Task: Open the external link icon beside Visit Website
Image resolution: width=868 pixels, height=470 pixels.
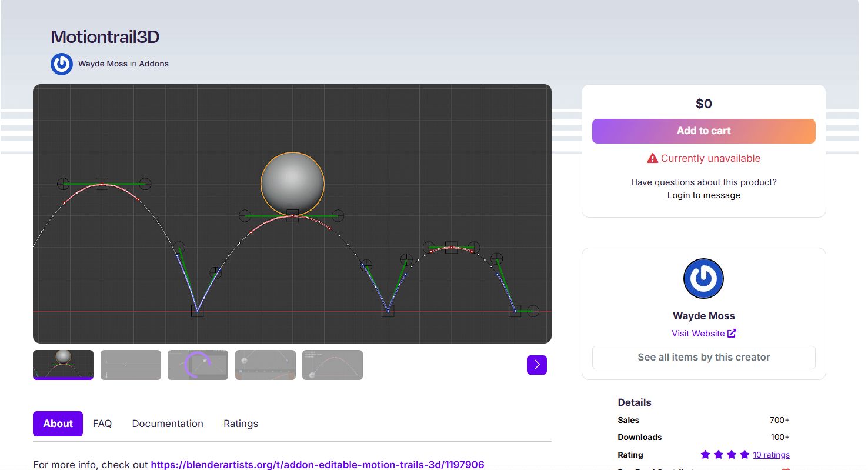Action: pyautogui.click(x=732, y=334)
